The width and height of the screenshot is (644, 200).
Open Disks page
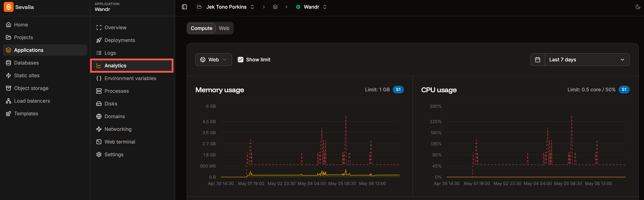coord(132,104)
